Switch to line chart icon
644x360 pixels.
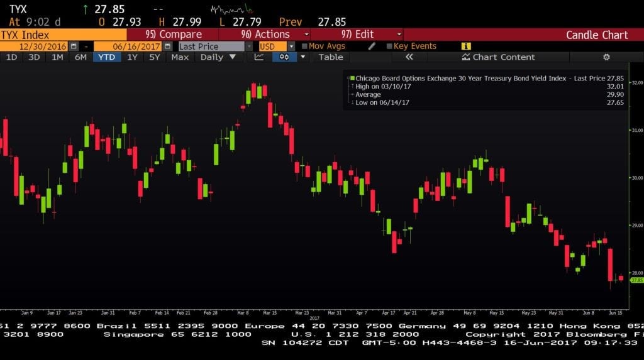point(259,57)
